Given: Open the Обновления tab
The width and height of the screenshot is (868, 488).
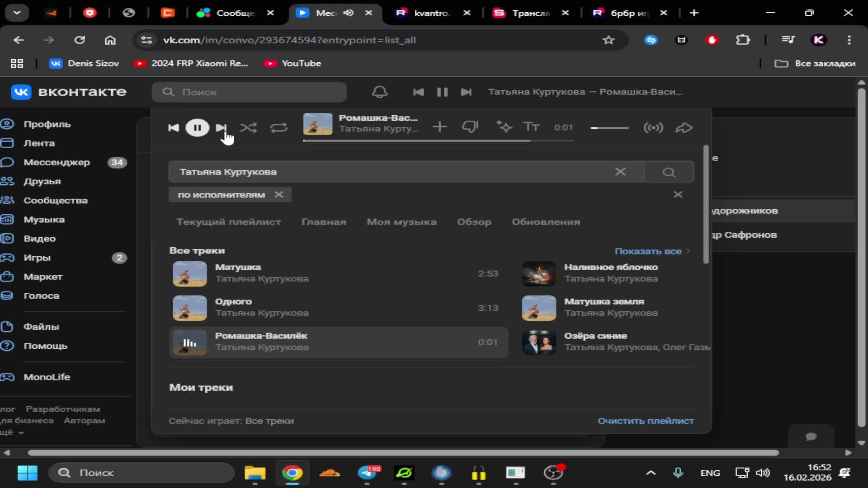Looking at the screenshot, I should [x=546, y=222].
